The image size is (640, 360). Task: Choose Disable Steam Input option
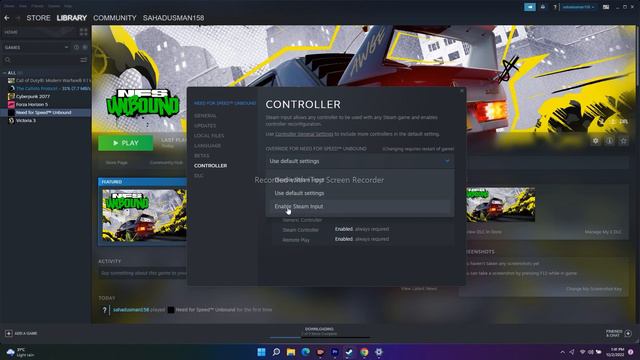[360, 180]
